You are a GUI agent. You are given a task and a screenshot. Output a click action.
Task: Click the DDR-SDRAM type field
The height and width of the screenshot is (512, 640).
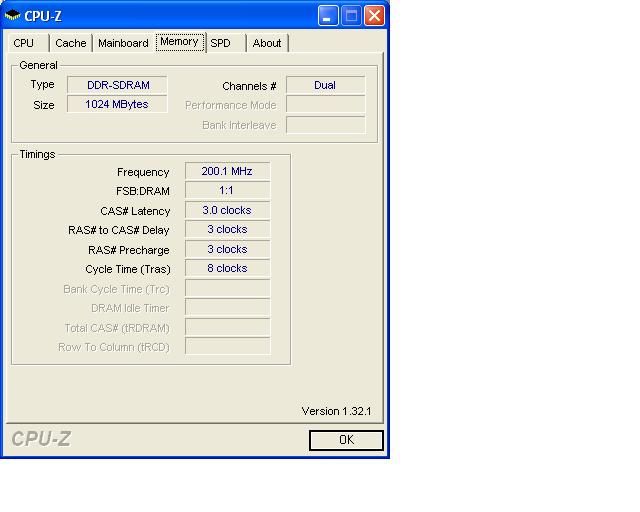[117, 85]
